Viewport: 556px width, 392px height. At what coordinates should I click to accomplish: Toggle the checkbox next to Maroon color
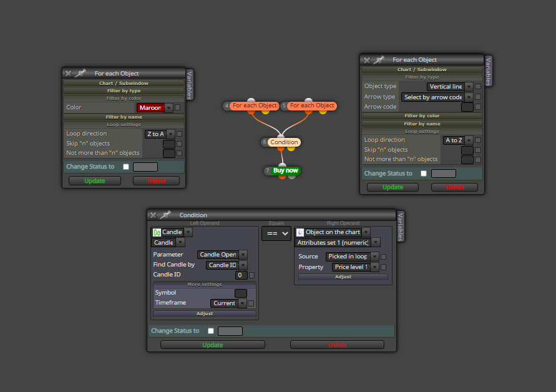[178, 107]
